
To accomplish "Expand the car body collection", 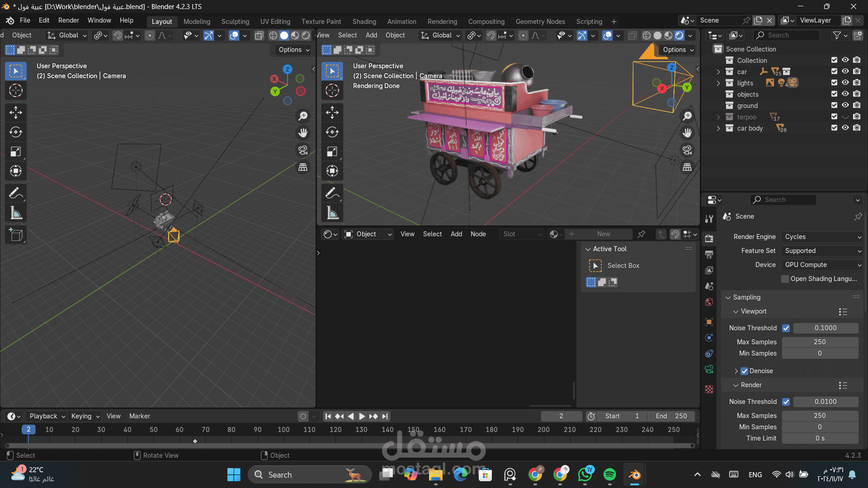I will pyautogui.click(x=718, y=128).
